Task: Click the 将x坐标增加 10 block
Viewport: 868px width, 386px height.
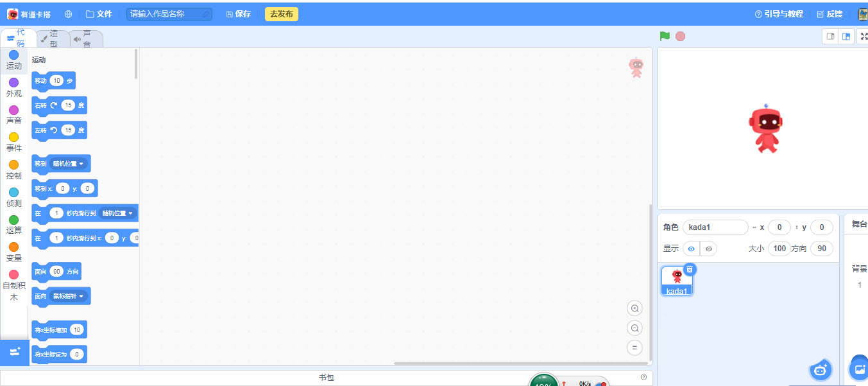Action: [x=59, y=329]
